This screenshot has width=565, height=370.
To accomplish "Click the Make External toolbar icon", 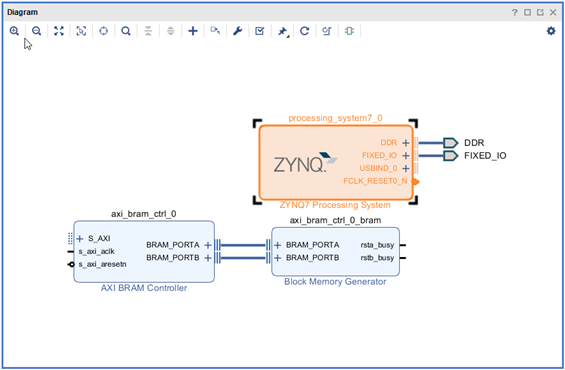I will (x=215, y=31).
